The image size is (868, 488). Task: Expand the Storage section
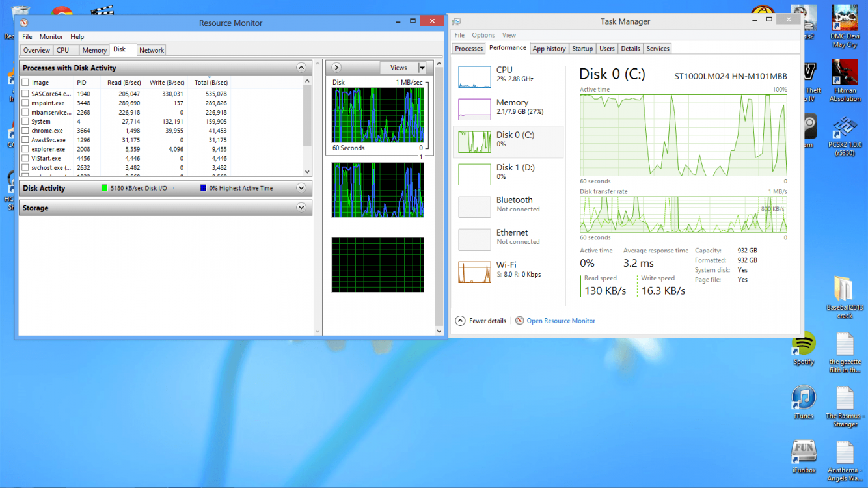[x=301, y=208]
